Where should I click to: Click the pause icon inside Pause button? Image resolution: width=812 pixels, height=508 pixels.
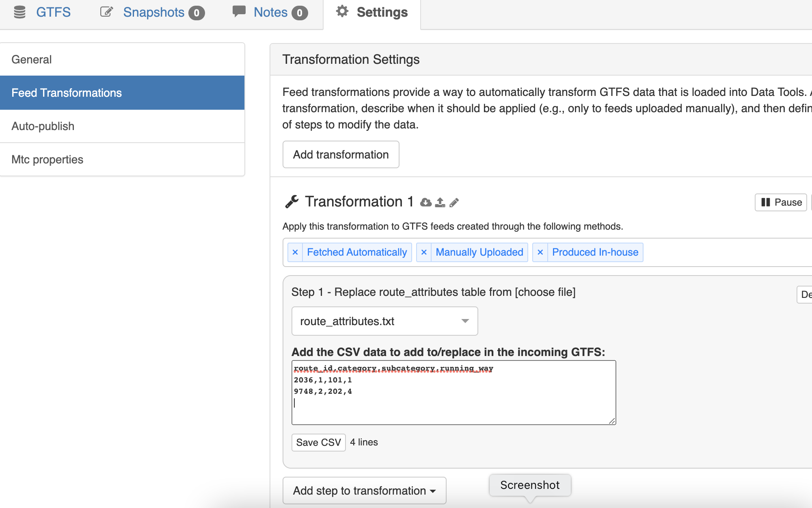pyautogui.click(x=765, y=202)
